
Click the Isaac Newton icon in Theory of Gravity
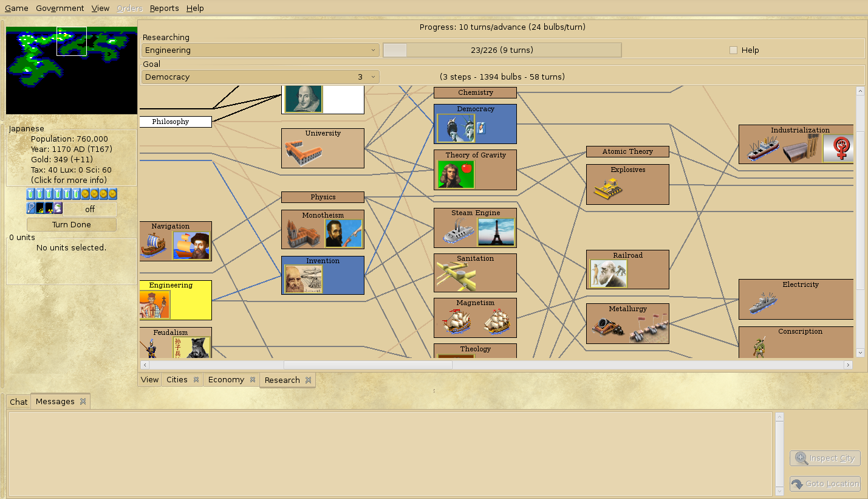(x=456, y=174)
